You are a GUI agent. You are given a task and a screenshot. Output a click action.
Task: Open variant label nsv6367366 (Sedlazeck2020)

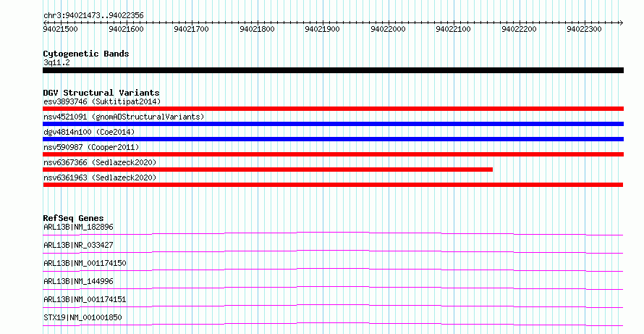100,162
